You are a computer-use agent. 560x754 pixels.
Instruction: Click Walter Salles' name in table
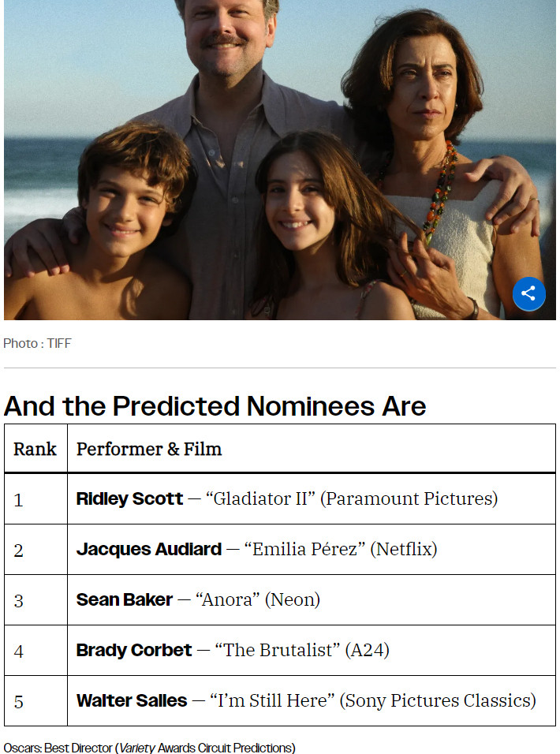[x=132, y=700]
